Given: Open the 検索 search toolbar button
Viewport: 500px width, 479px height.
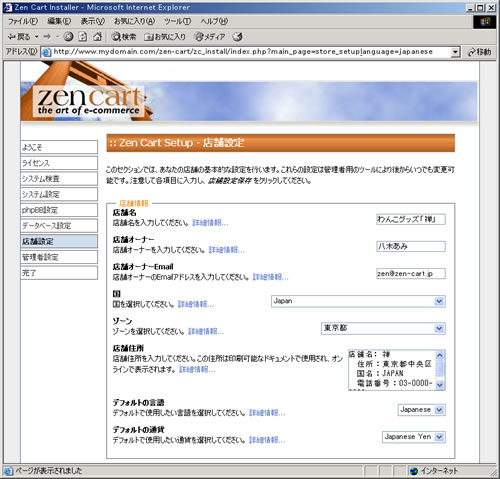Looking at the screenshot, I should click(x=123, y=36).
